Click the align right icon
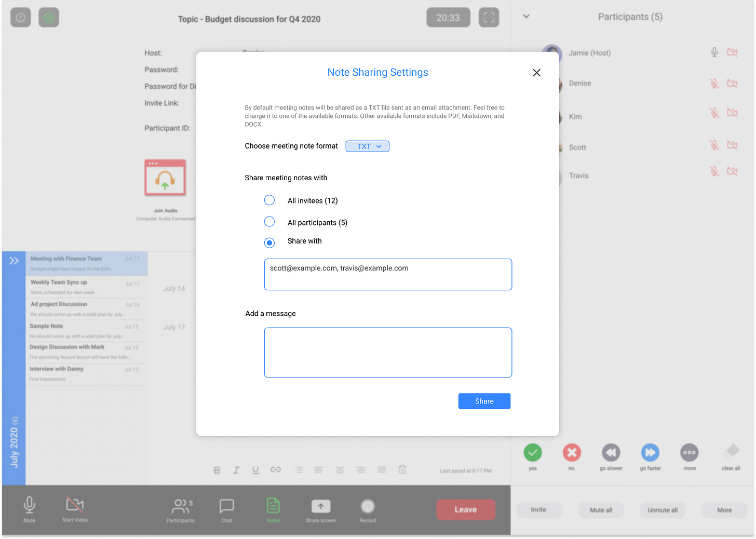Viewport: 756px width, 539px height. tap(360, 469)
